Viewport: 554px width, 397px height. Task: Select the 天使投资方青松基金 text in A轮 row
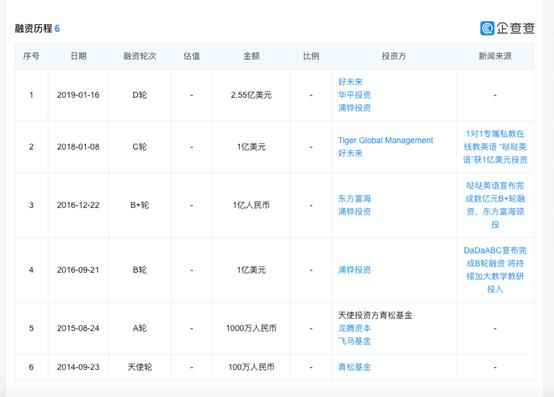coord(375,315)
